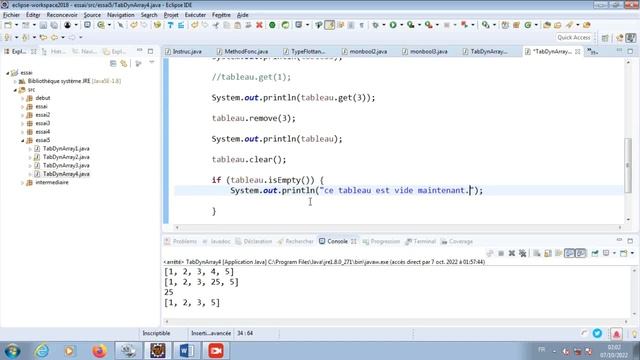This screenshot has width=640, height=360.
Task: Switch to the Terminal tab
Action: tap(420, 242)
